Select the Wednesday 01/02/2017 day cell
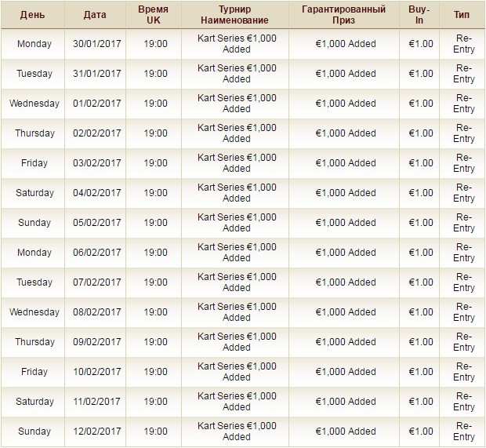Viewport: 486px width, 448px height. [x=34, y=104]
